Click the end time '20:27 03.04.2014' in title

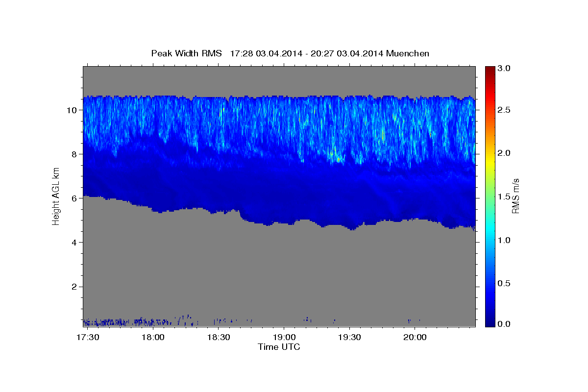[348, 53]
